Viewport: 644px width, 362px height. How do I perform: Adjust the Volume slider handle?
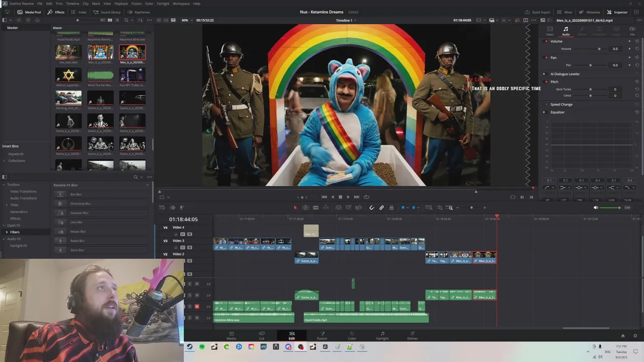click(x=599, y=49)
